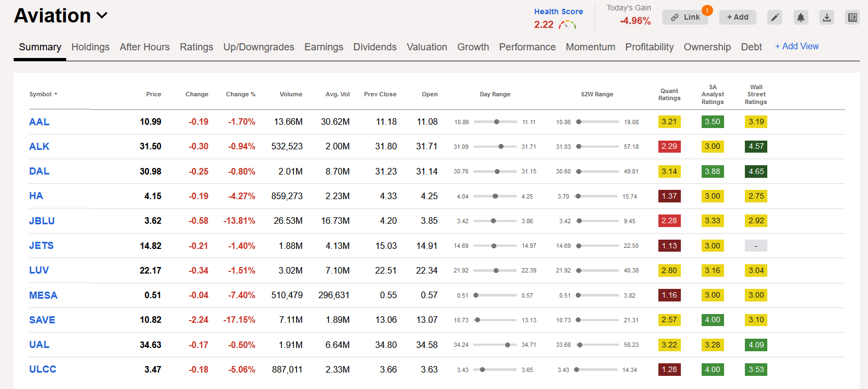Open the JBLU ticker link
The width and height of the screenshot is (868, 389).
point(42,221)
